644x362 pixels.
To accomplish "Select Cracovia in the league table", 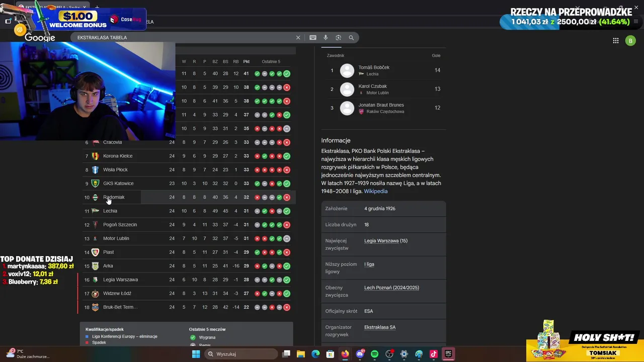I will point(112,142).
